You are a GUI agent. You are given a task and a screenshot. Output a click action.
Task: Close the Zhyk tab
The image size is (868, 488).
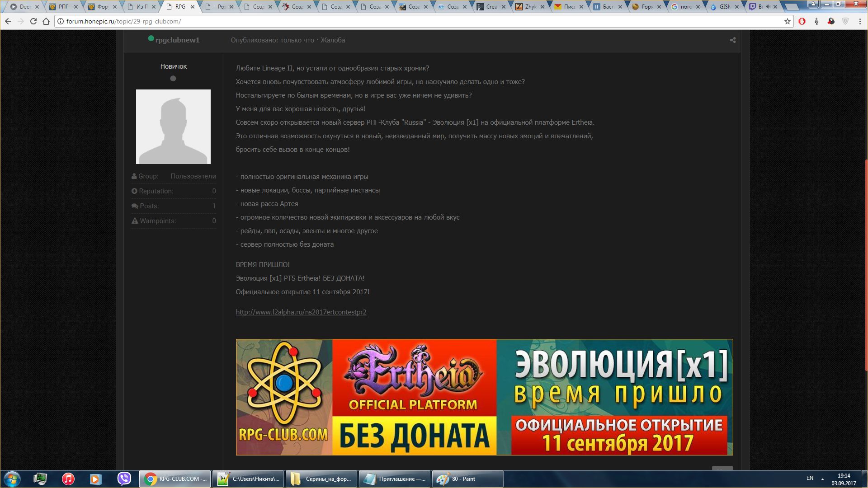[542, 7]
